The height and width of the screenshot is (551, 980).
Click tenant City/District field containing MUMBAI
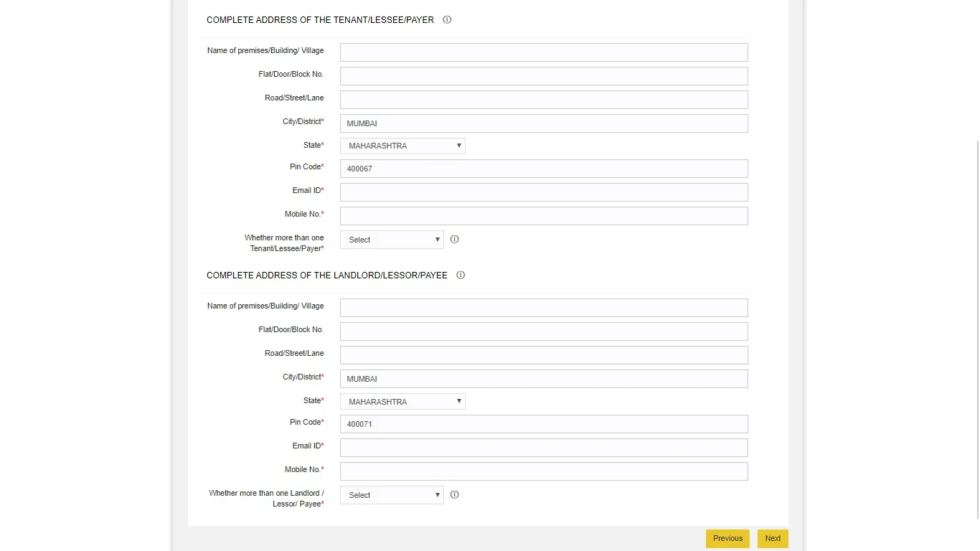coord(544,123)
